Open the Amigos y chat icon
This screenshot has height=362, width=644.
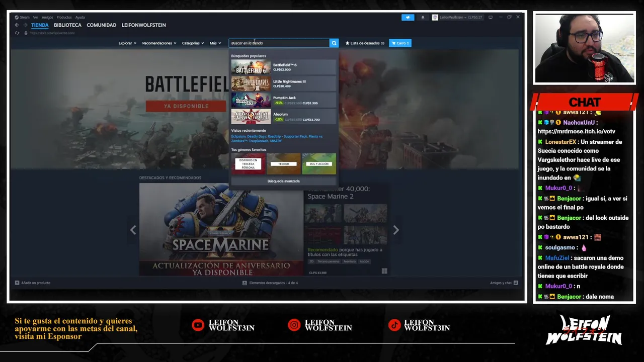tap(516, 283)
